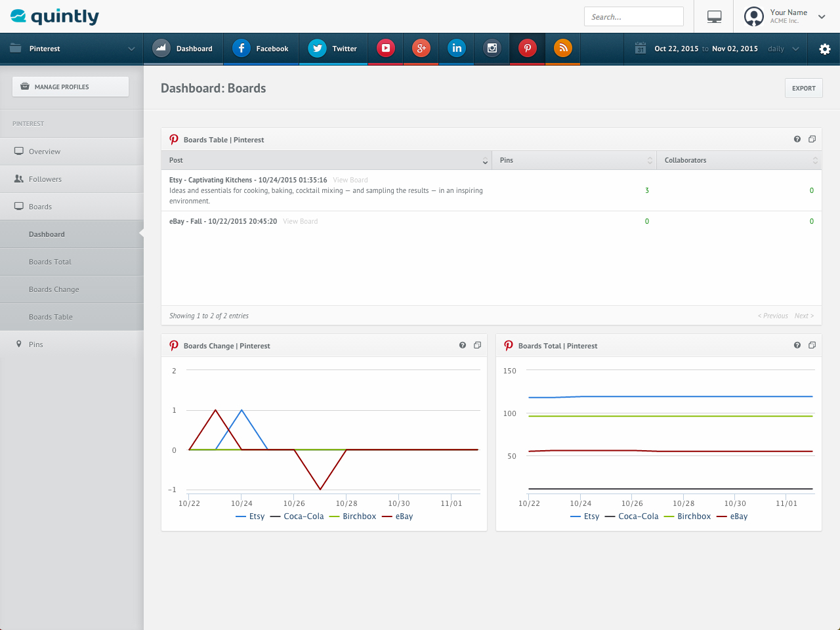Screen dimensions: 840x630
Task: Click the quintly logo
Action: (55, 16)
